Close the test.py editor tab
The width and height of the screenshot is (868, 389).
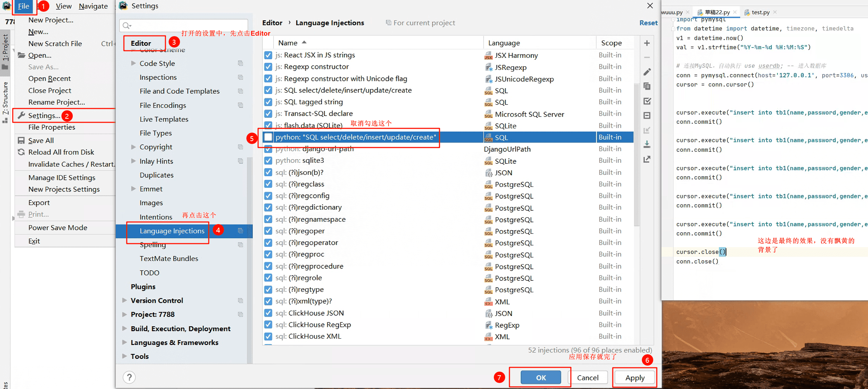pyautogui.click(x=775, y=12)
